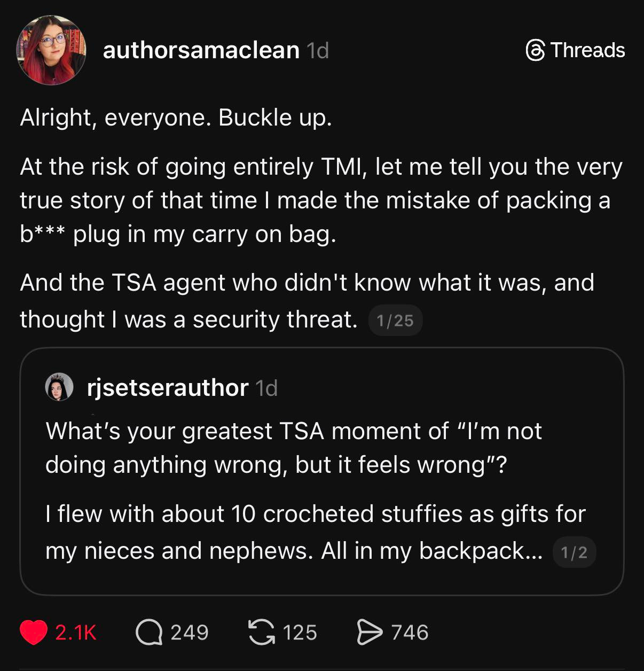Like the post with the red heart
This screenshot has width=644, height=671.
click(33, 633)
